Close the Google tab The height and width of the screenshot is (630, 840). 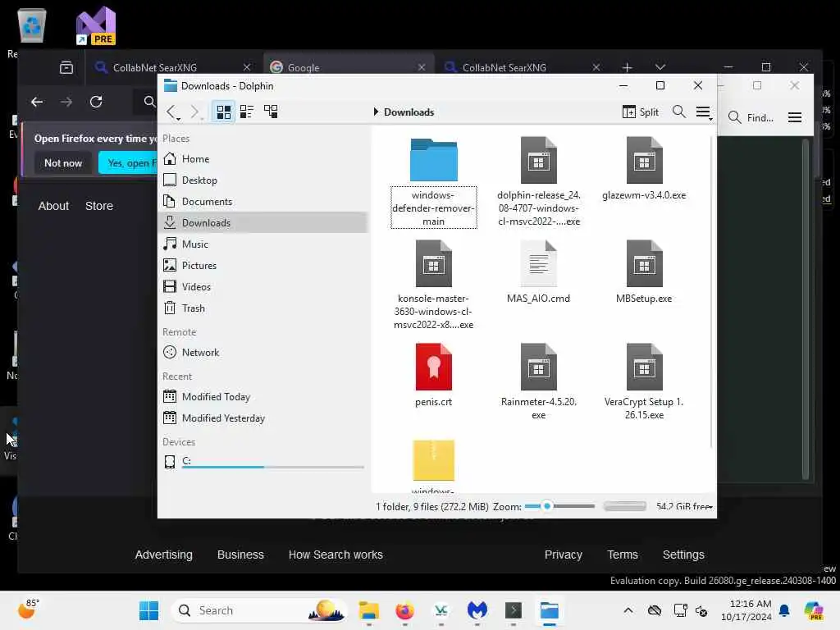click(x=422, y=67)
